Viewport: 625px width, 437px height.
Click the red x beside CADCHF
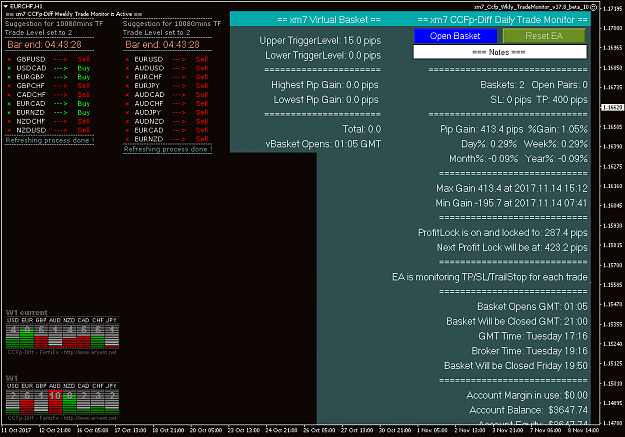click(9, 95)
